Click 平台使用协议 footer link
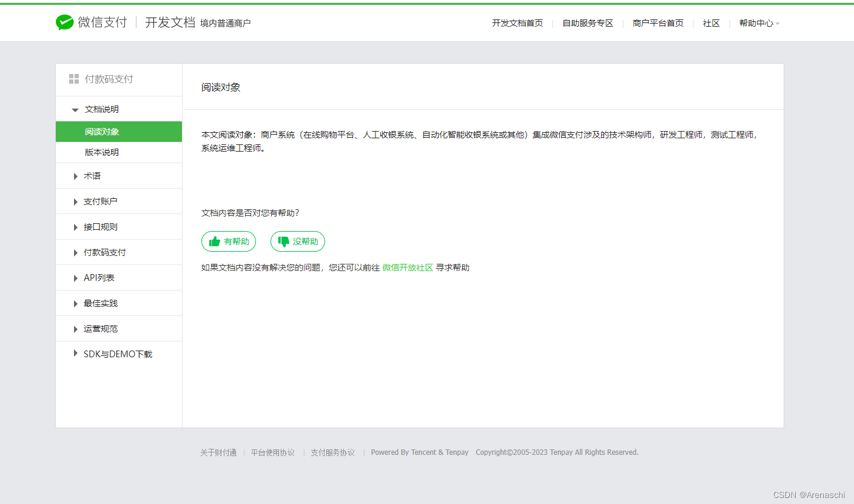The width and height of the screenshot is (854, 504). tap(273, 452)
